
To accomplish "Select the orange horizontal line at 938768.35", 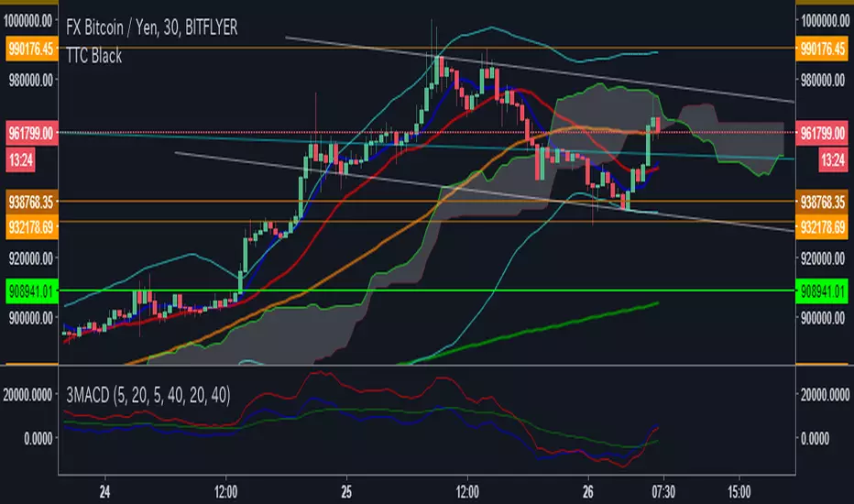I will pos(426,202).
